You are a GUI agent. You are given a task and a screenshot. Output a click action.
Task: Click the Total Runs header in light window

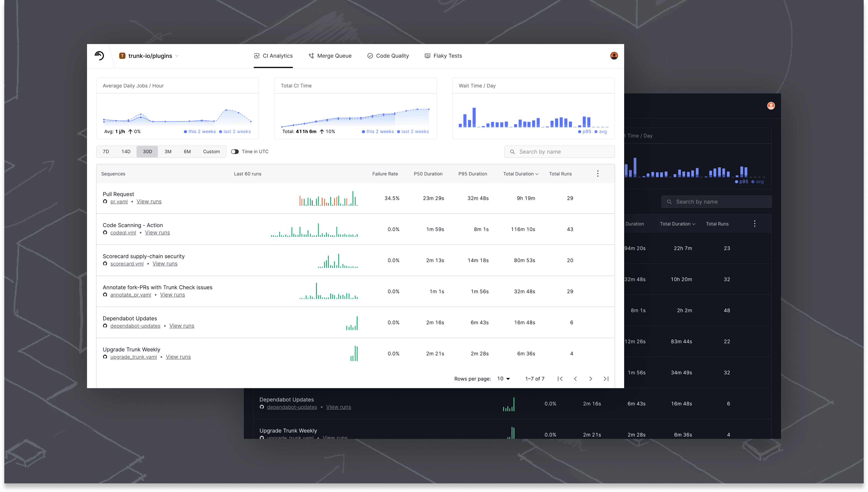pyautogui.click(x=560, y=174)
